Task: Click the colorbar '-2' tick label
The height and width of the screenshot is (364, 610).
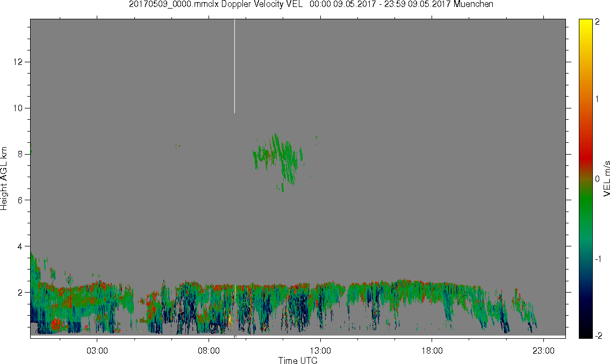Action: pos(599,336)
